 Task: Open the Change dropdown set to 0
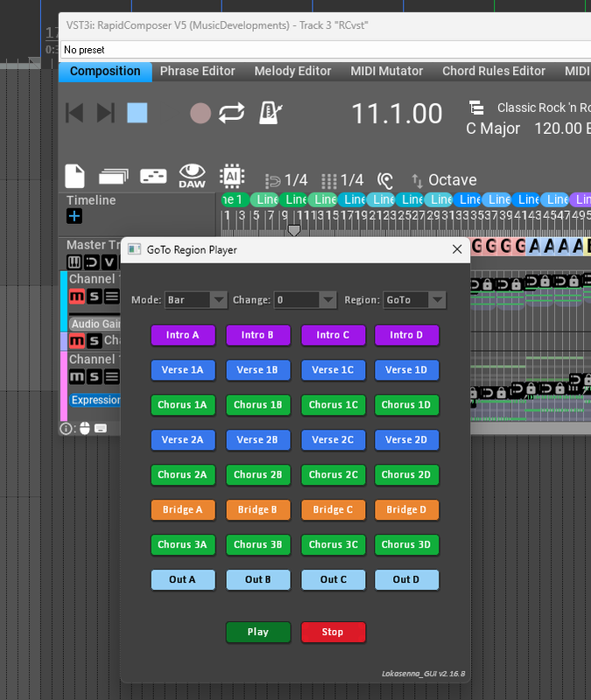point(305,299)
